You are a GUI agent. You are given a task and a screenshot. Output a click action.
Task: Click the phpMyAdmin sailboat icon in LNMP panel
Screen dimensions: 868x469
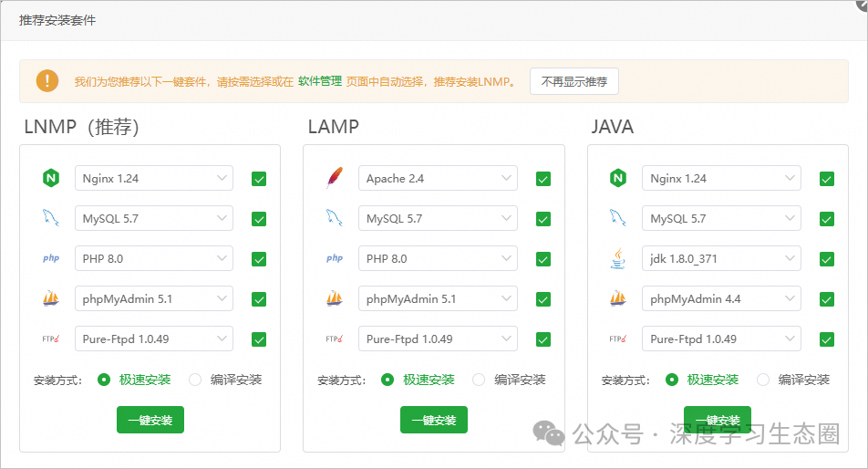pyautogui.click(x=51, y=298)
